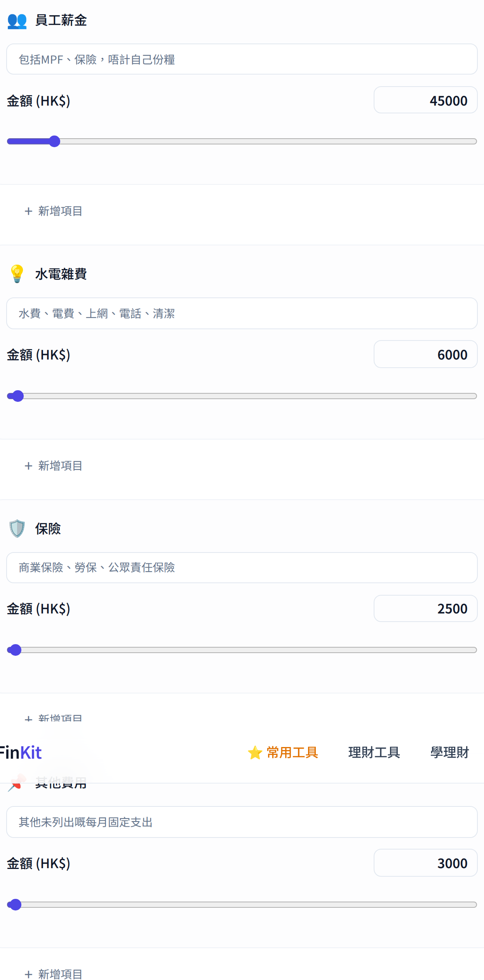Viewport: 484px width, 980px height.
Task: Click the light bulb icon beside 水電雜費
Action: click(x=17, y=274)
